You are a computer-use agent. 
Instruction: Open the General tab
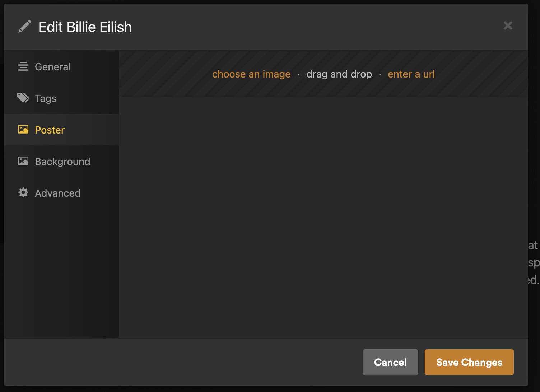[53, 67]
